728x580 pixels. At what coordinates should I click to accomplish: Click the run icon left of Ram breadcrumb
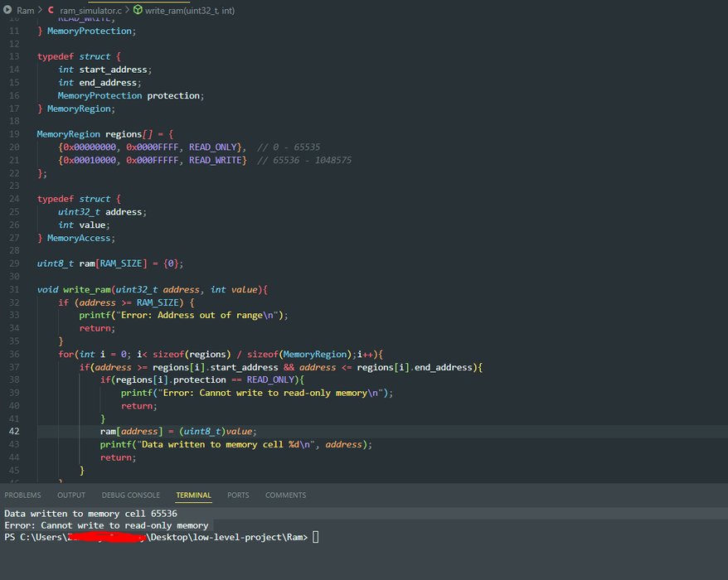(x=7, y=10)
